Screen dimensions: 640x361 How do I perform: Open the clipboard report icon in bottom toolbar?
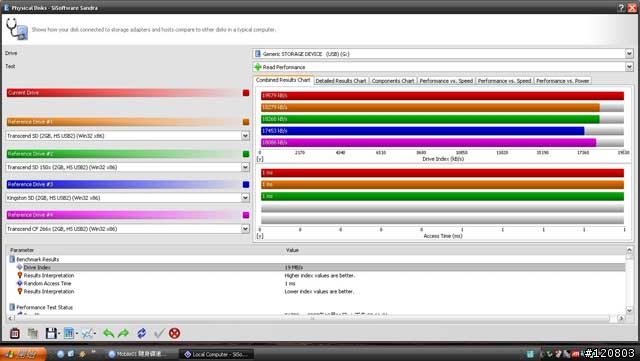pyautogui.click(x=15, y=333)
